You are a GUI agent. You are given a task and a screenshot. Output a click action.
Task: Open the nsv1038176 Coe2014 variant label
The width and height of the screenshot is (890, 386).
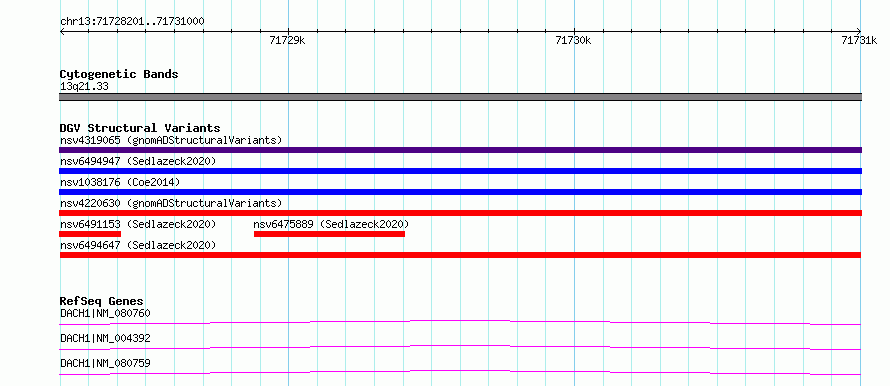tap(120, 182)
